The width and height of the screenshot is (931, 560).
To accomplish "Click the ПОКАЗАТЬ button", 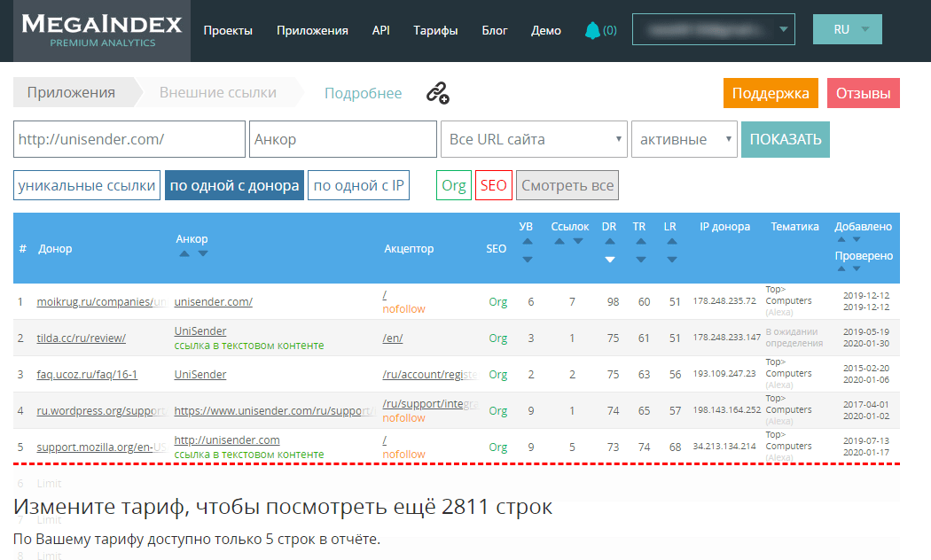I will [x=785, y=139].
